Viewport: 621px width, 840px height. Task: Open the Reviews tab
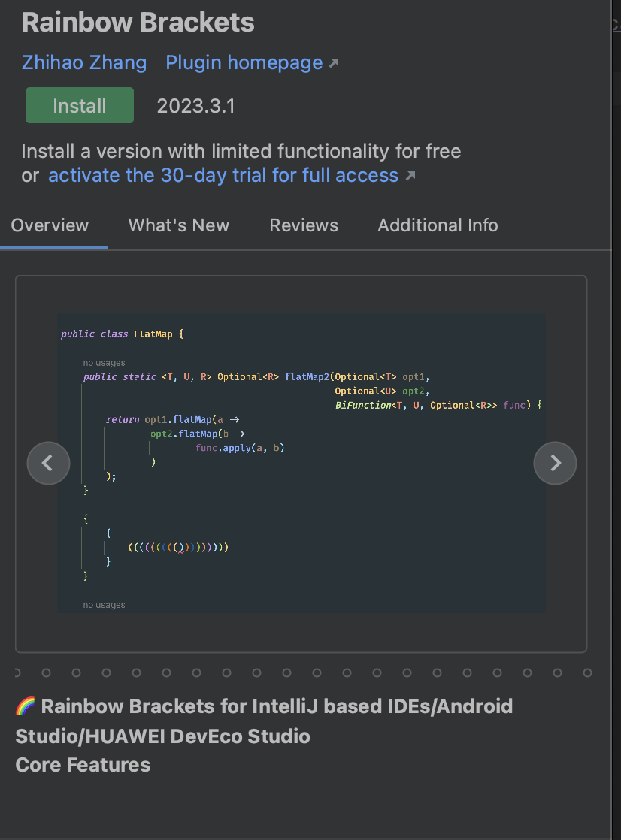(x=304, y=225)
